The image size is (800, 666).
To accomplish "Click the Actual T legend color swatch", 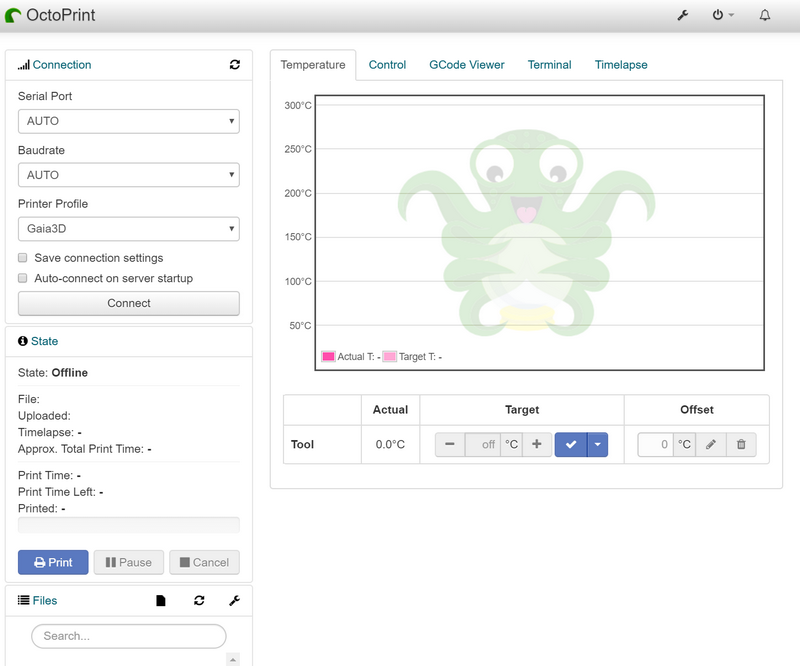I will tap(329, 356).
